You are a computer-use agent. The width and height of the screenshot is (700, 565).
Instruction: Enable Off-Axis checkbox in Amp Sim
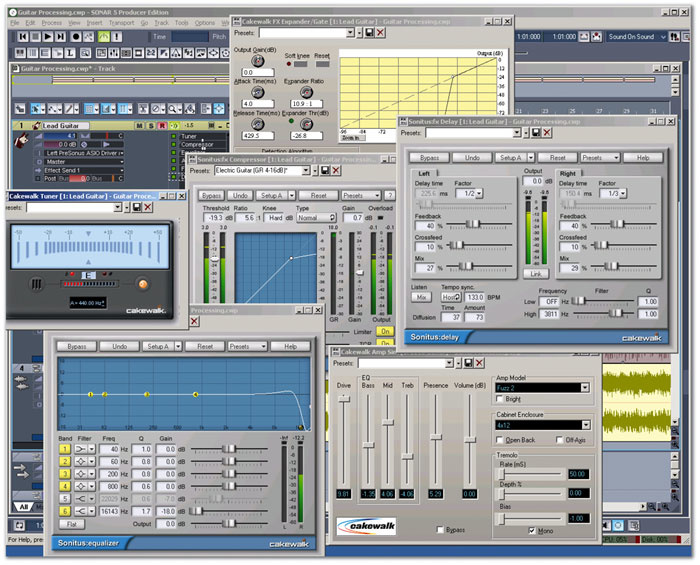pos(559,440)
